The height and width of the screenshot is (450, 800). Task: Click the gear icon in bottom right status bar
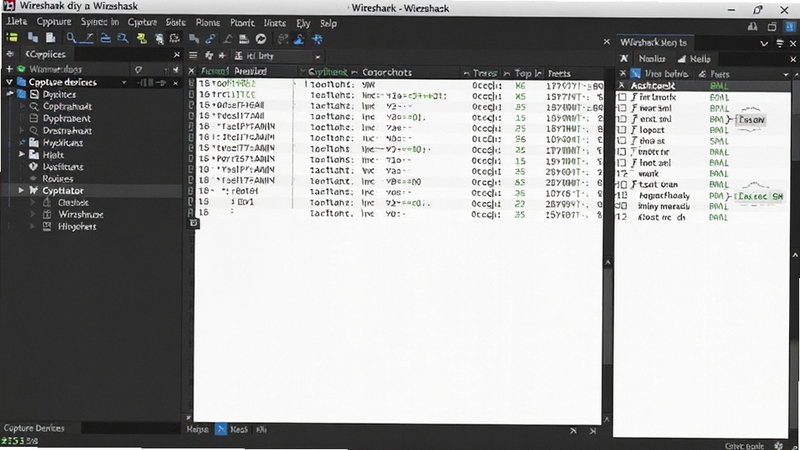[779, 445]
